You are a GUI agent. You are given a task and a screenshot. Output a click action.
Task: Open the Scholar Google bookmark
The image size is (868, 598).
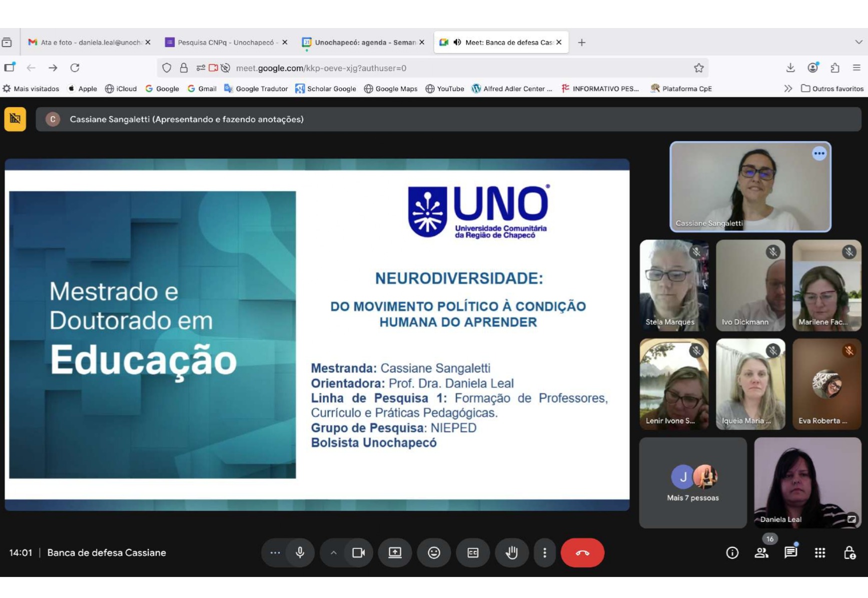click(326, 88)
